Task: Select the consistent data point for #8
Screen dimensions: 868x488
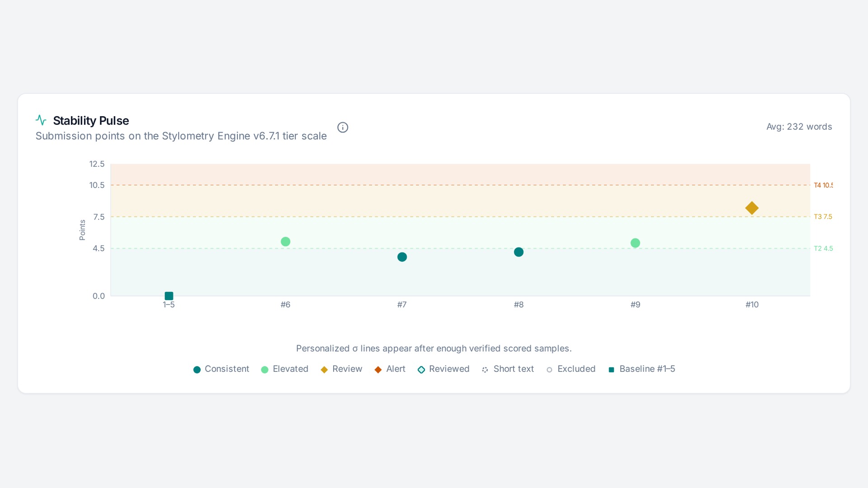Action: pyautogui.click(x=519, y=252)
